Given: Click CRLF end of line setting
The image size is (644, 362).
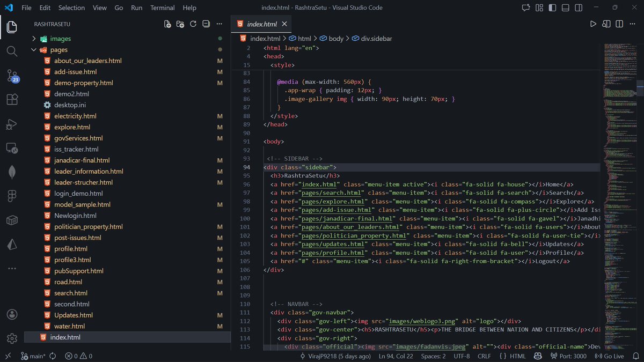Looking at the screenshot, I should [x=484, y=356].
